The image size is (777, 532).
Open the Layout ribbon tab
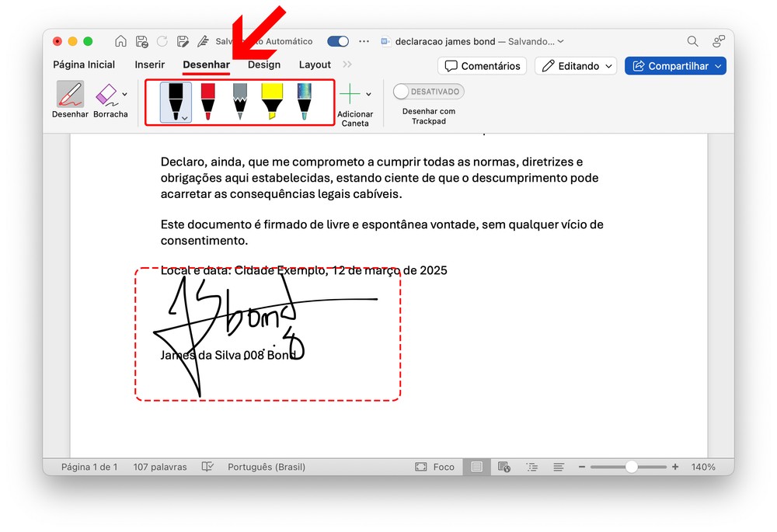pos(315,65)
